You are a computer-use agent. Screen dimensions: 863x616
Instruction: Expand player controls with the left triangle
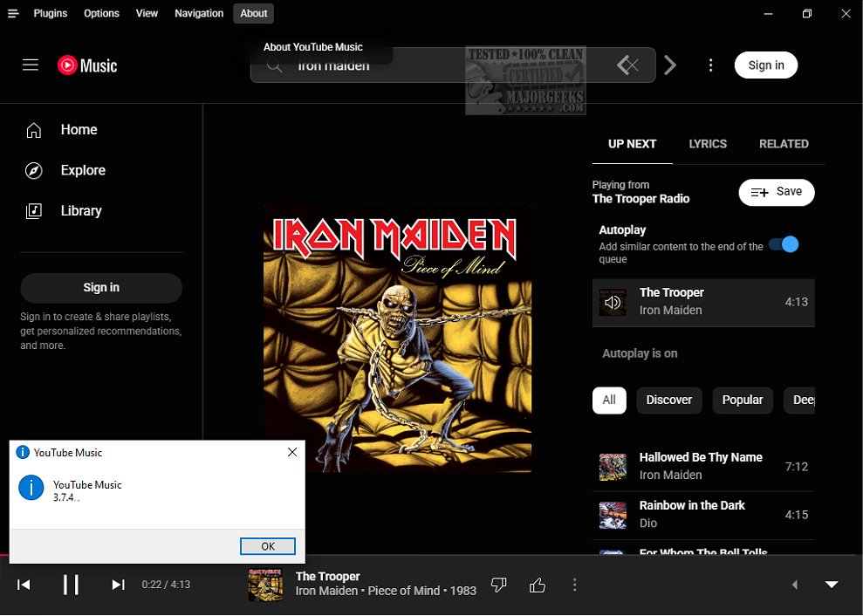click(x=794, y=585)
